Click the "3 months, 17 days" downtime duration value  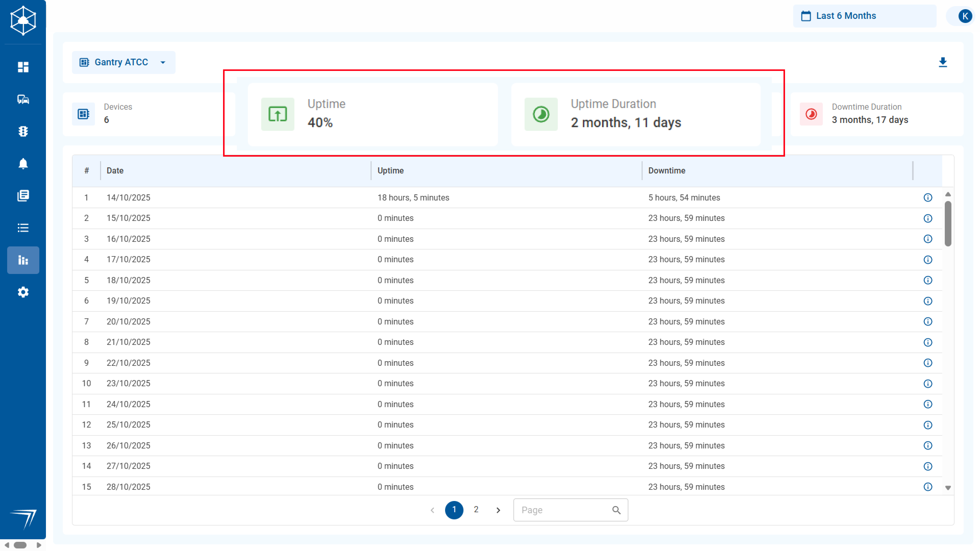click(x=870, y=120)
